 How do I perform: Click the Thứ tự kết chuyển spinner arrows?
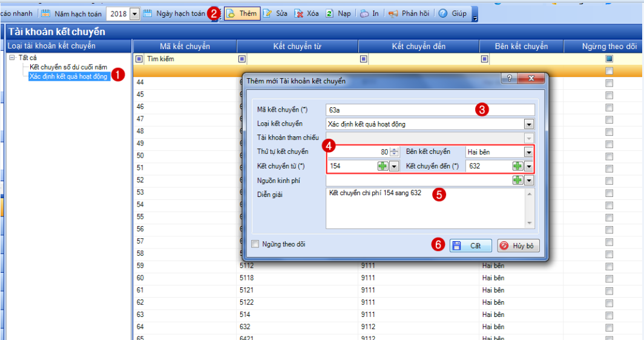click(x=394, y=152)
